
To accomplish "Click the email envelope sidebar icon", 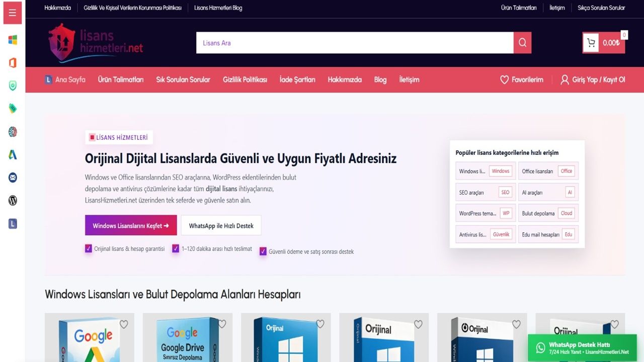I will (13, 177).
